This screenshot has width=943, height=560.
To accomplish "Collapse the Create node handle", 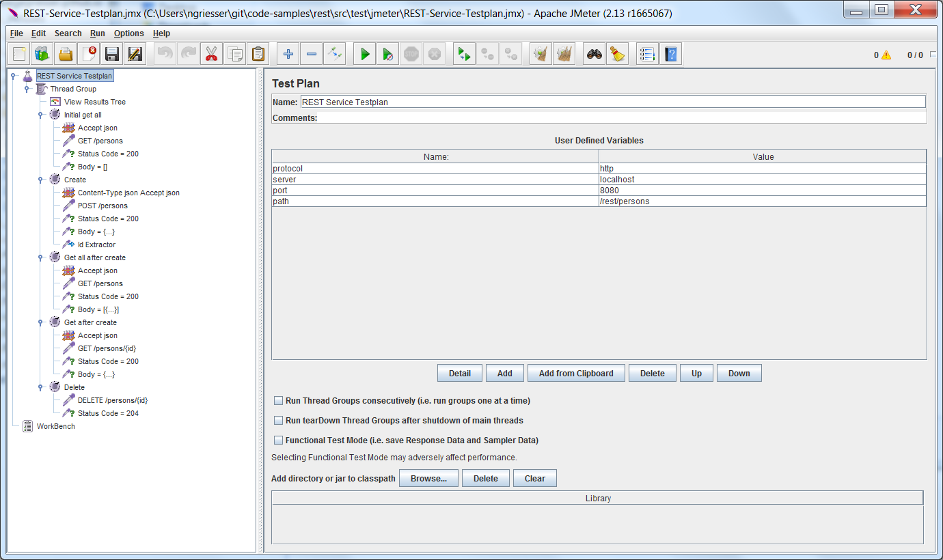I will [40, 180].
